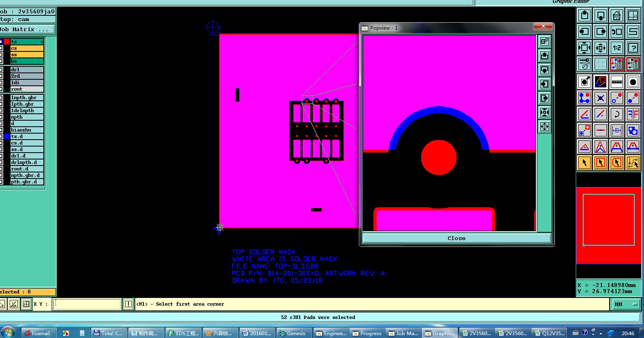Click the question mark help icon
This screenshot has height=338, width=644.
click(x=633, y=48)
